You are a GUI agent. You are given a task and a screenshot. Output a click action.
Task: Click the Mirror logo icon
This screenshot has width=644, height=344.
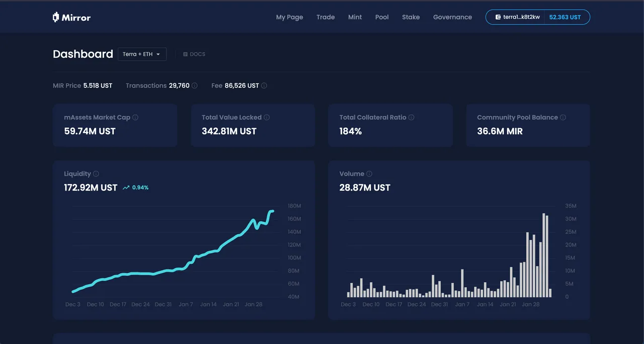(x=56, y=17)
